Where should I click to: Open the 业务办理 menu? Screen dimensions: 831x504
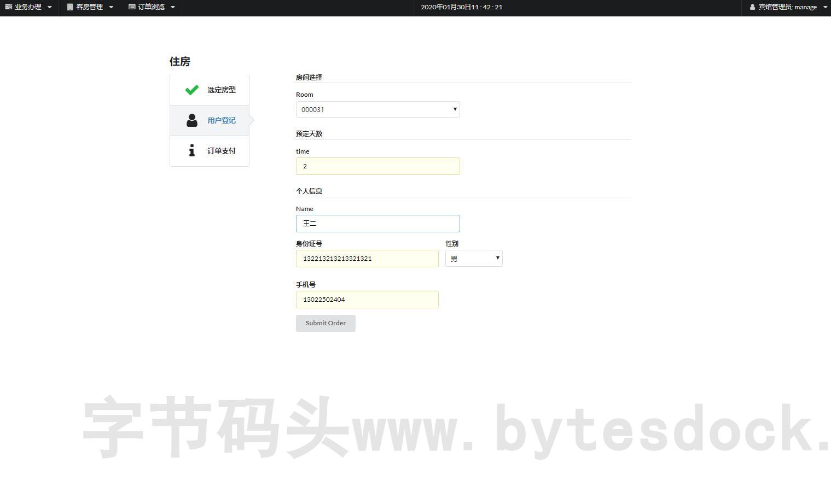(28, 7)
